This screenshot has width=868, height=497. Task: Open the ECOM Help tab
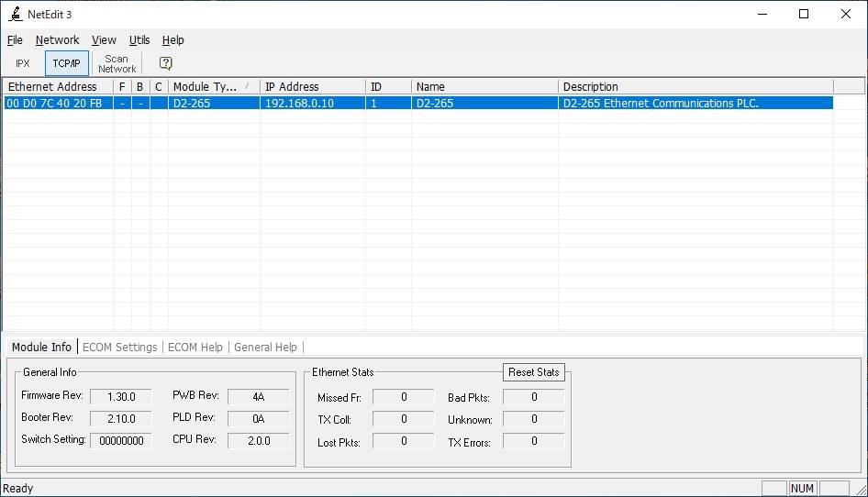(x=195, y=347)
